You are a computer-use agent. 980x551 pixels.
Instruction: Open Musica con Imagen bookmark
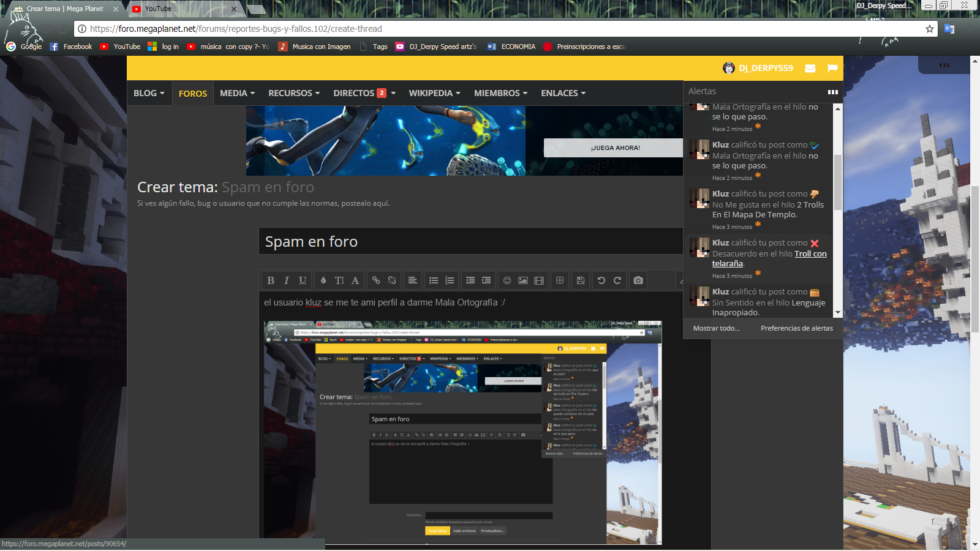[315, 47]
